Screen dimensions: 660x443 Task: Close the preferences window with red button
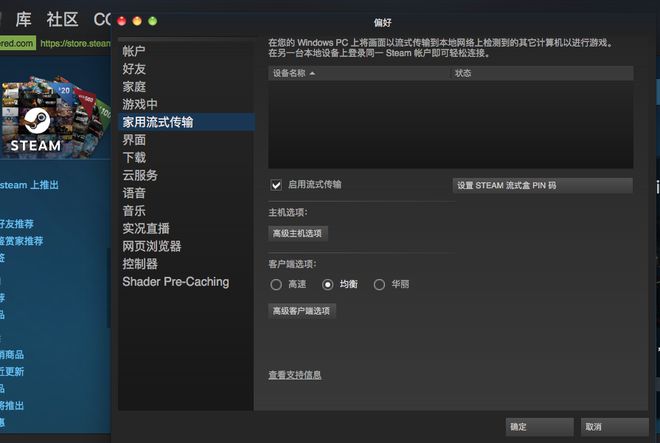pos(122,20)
